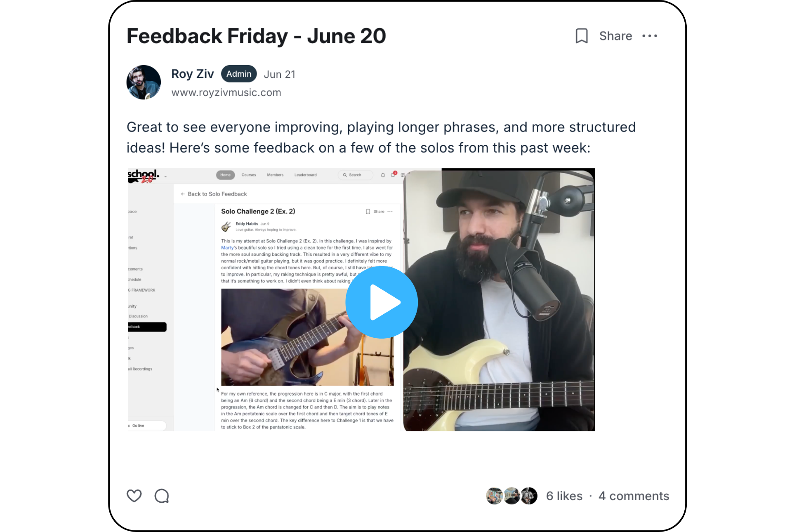Share this post
The width and height of the screenshot is (792, 532).
click(615, 36)
